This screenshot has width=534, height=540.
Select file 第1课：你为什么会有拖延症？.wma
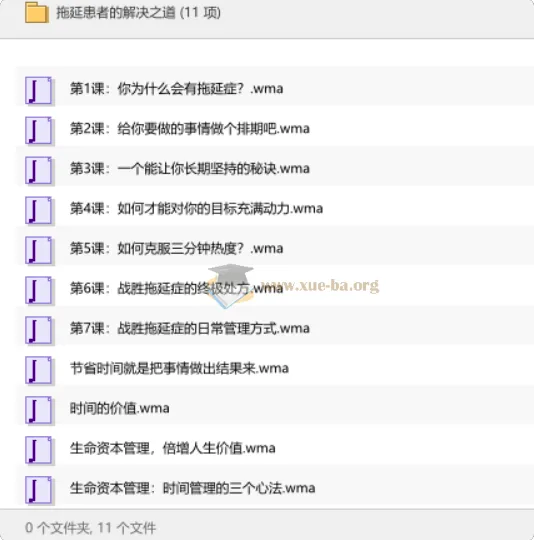(x=177, y=89)
